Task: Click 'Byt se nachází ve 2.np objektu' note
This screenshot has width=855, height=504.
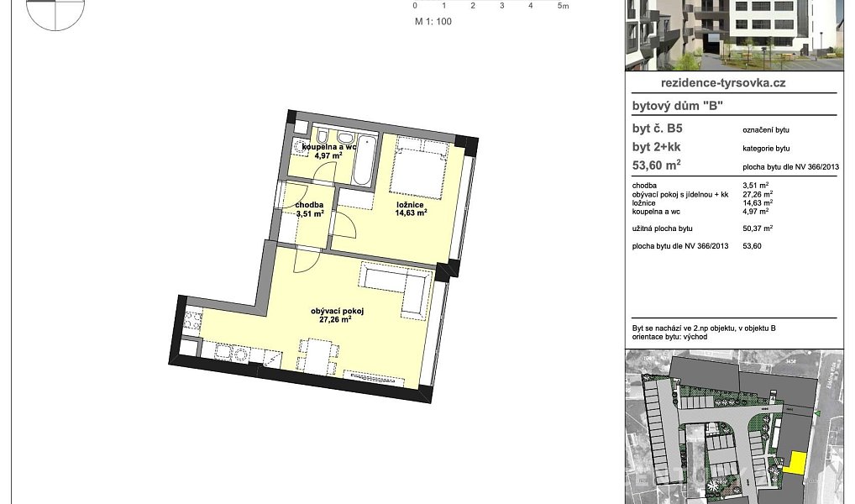Action: pyautogui.click(x=704, y=328)
